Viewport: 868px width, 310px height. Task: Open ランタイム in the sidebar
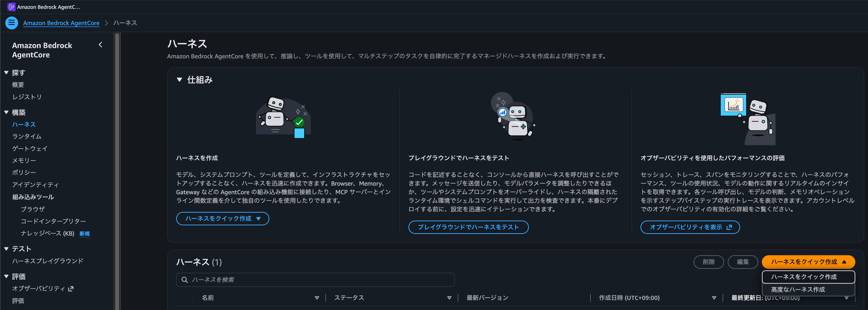[x=27, y=136]
